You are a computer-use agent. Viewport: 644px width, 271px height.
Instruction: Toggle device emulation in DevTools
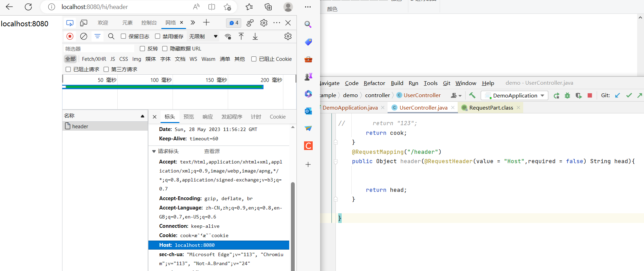pyautogui.click(x=84, y=23)
